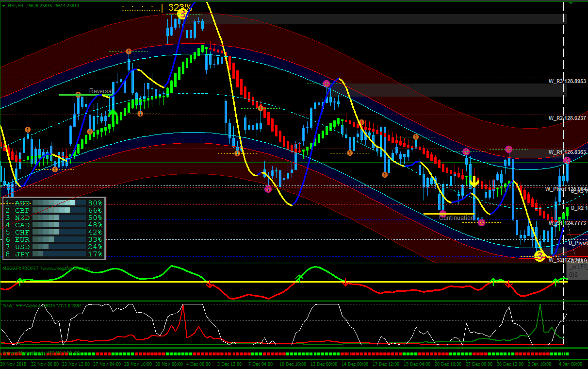Click the "W_R1 126.8363" pivot label

point(567,152)
